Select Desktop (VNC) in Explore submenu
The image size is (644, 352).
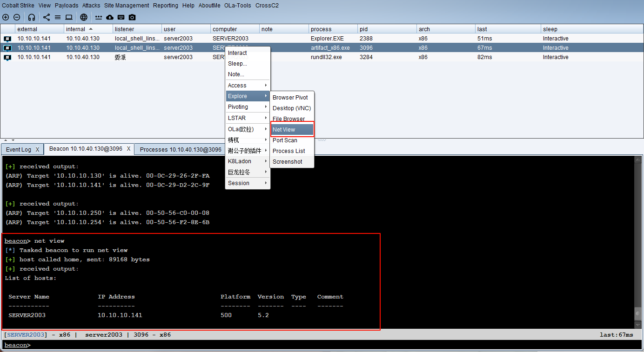coord(292,108)
